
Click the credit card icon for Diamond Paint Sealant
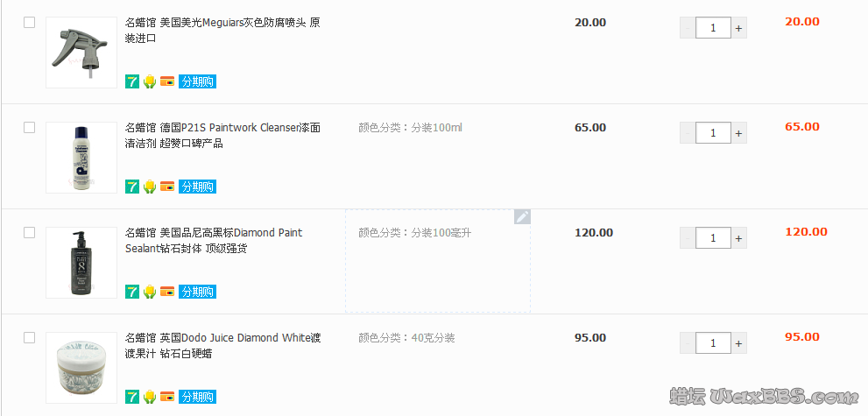click(x=167, y=292)
